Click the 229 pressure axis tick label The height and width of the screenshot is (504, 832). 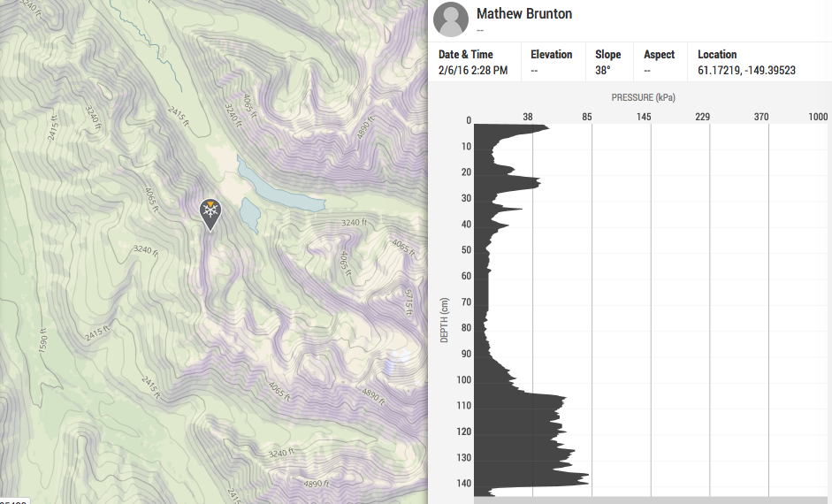(x=702, y=117)
